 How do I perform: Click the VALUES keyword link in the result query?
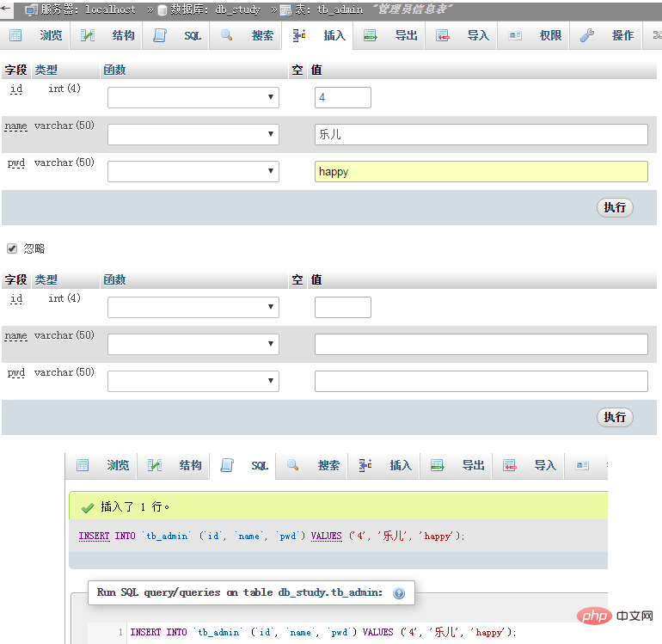click(327, 537)
